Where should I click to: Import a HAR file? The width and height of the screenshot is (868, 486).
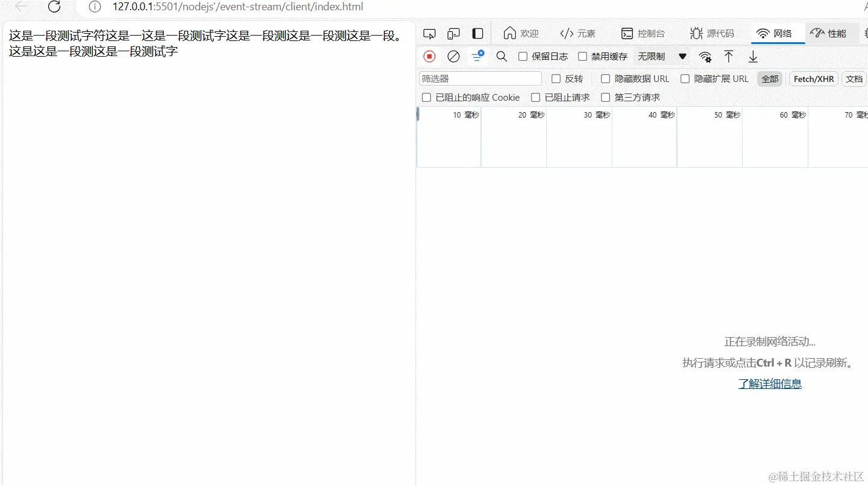pos(729,56)
